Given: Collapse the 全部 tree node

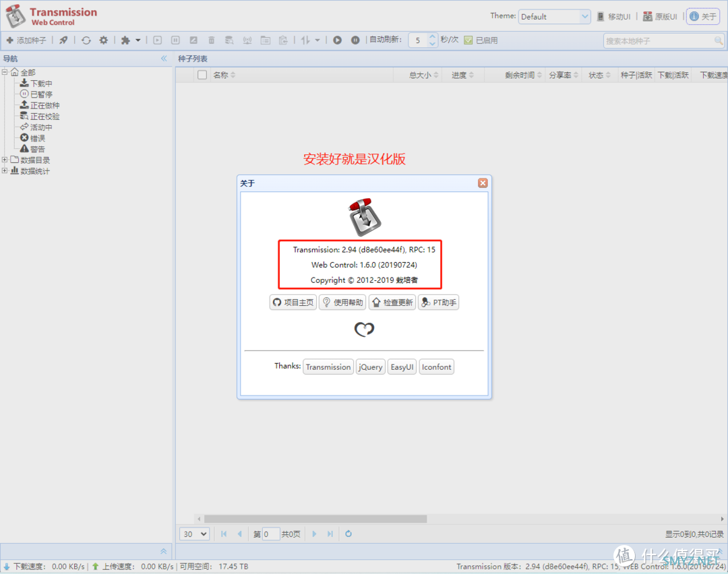Looking at the screenshot, I should click(x=5, y=72).
